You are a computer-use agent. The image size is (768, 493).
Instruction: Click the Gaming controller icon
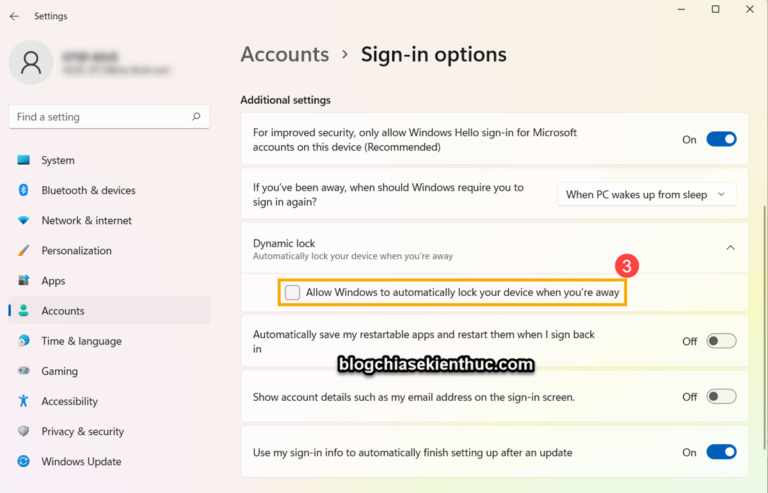click(x=23, y=371)
